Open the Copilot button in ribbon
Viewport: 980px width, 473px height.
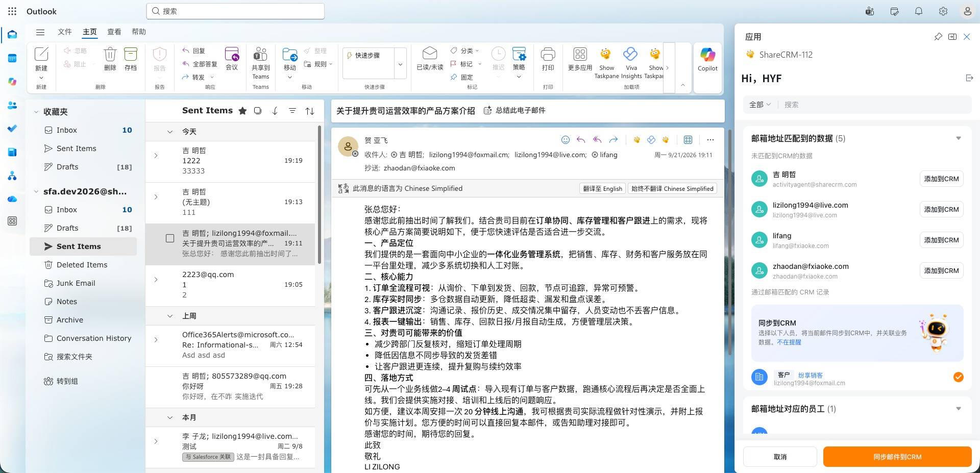707,59
